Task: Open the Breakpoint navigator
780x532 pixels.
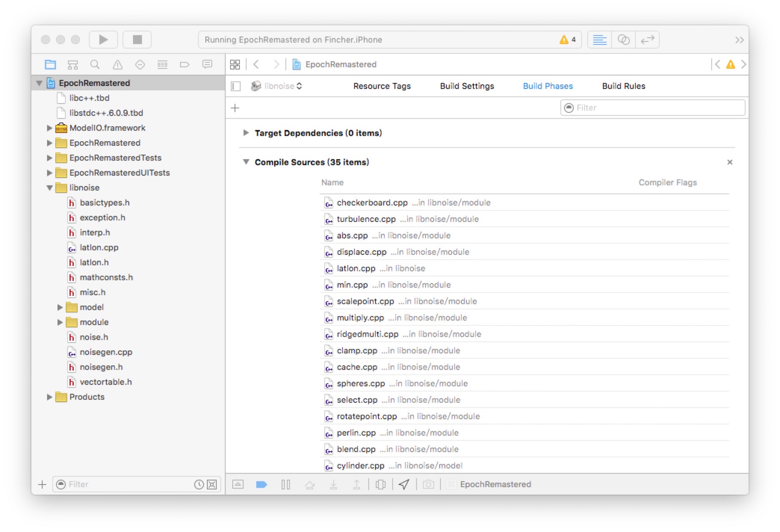Action: pos(185,65)
